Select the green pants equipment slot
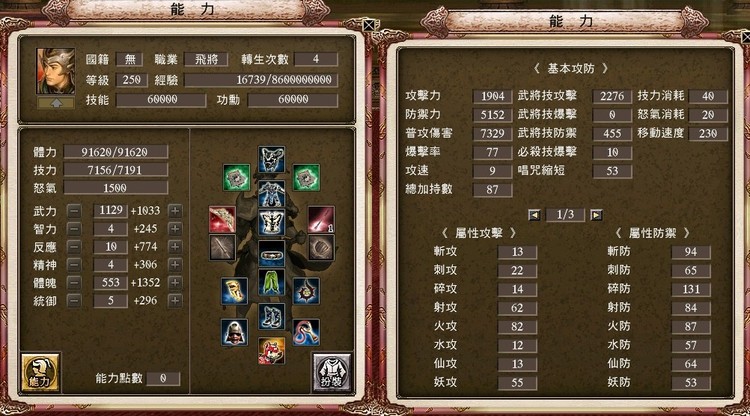This screenshot has width=750, height=416. pos(271,282)
